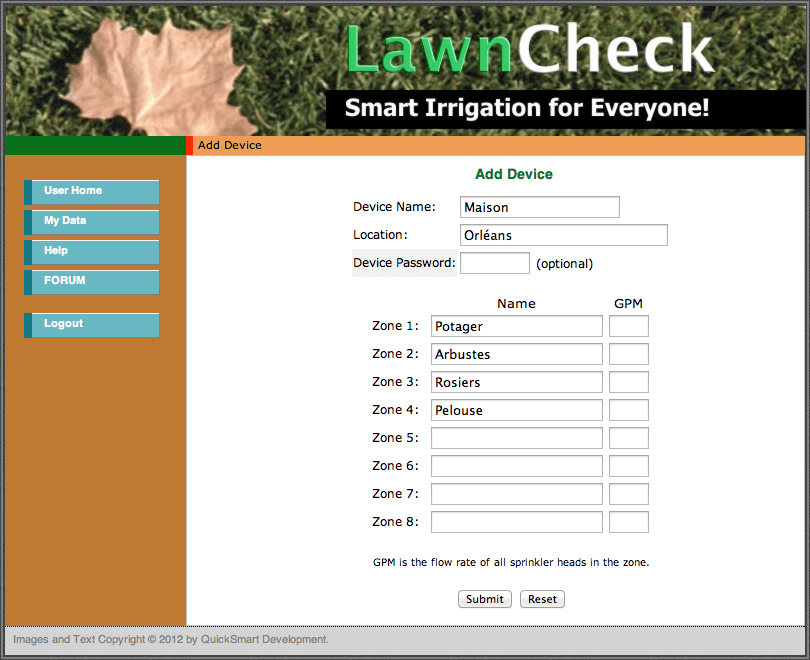
Task: Click the GPM flow rate explanation text
Action: (x=511, y=562)
